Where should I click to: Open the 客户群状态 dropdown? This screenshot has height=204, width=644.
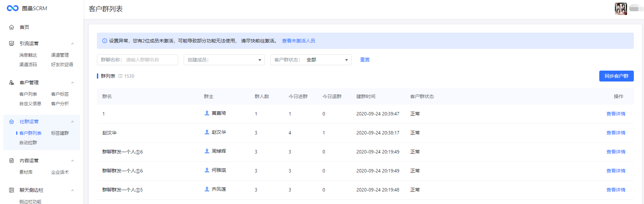point(311,60)
